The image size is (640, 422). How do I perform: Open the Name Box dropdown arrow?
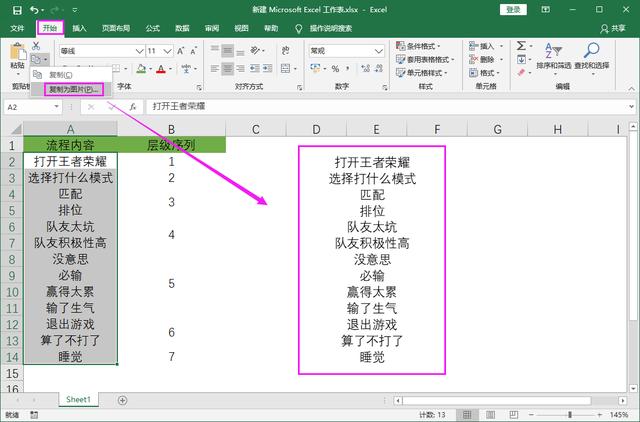56,107
